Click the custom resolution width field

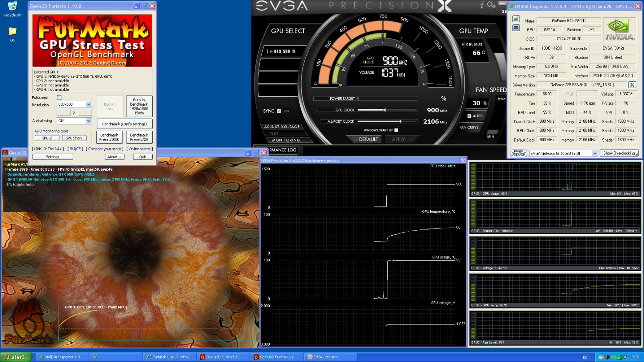[64, 113]
